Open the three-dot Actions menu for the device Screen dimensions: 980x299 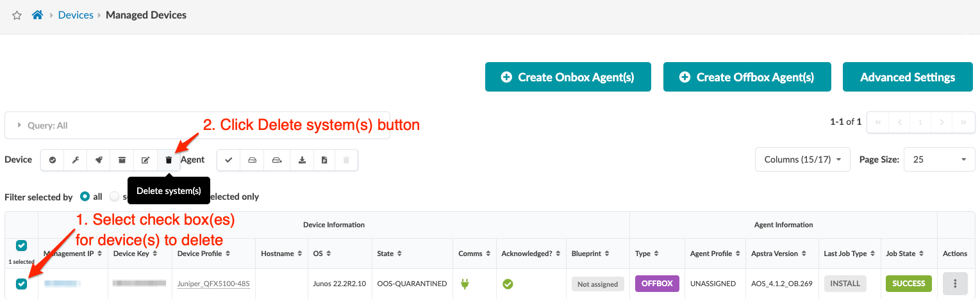(x=954, y=284)
